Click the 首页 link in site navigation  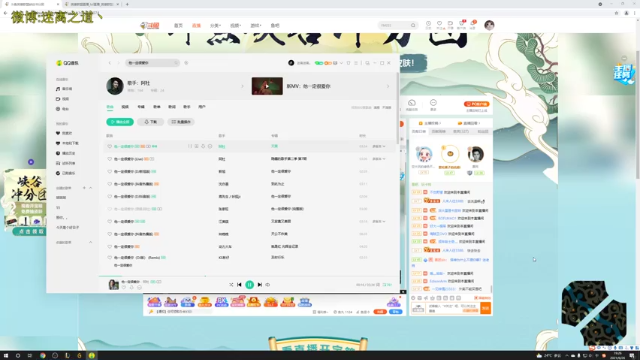coord(178,25)
